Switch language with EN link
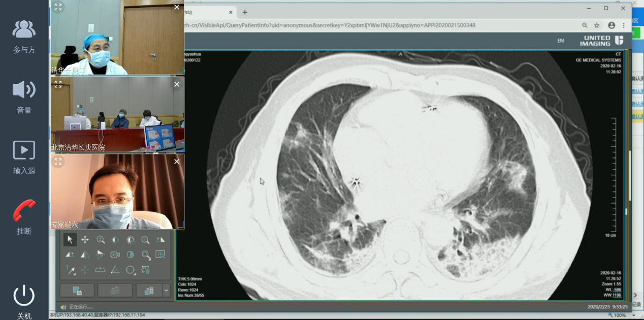644x320 pixels. point(560,41)
